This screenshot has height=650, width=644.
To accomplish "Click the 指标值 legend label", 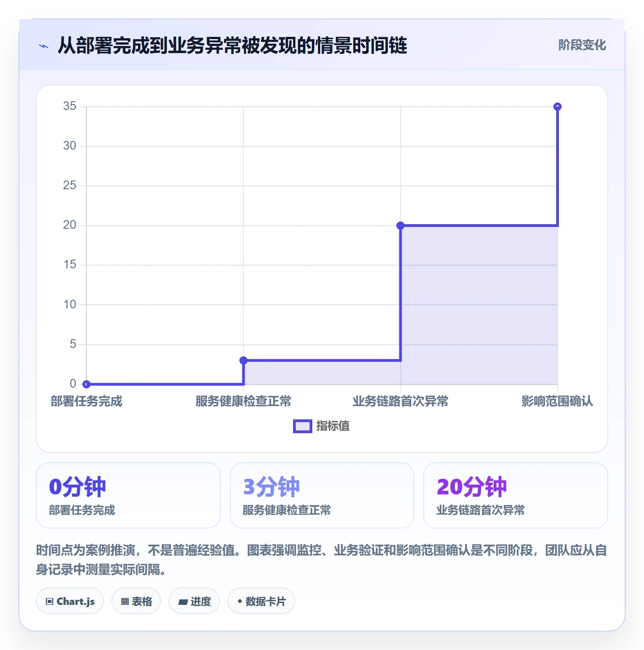I will point(333,426).
